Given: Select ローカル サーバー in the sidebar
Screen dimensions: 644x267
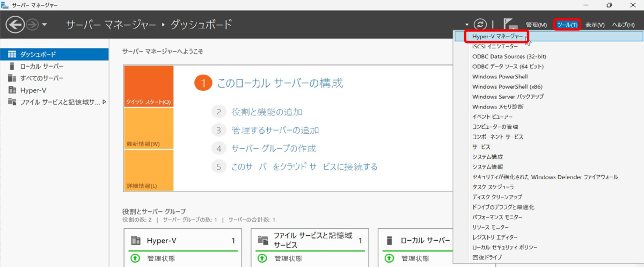Looking at the screenshot, I should 54,66.
